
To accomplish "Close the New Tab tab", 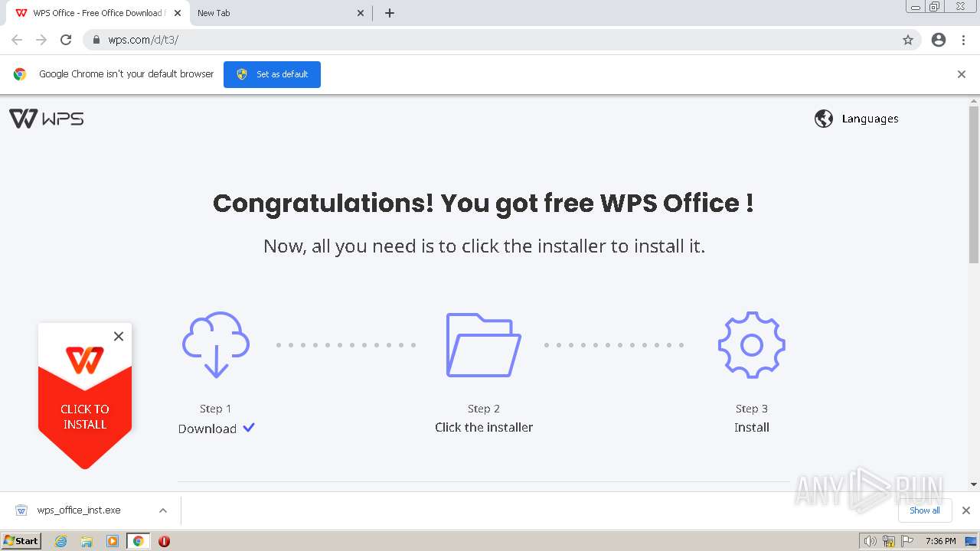I will (x=361, y=13).
